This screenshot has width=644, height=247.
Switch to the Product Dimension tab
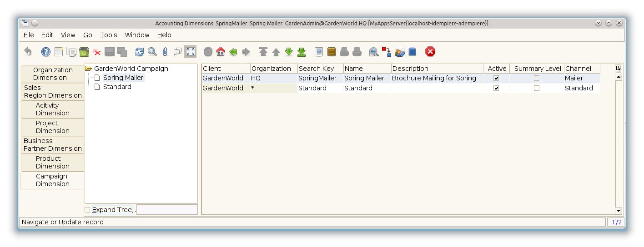coord(52,162)
